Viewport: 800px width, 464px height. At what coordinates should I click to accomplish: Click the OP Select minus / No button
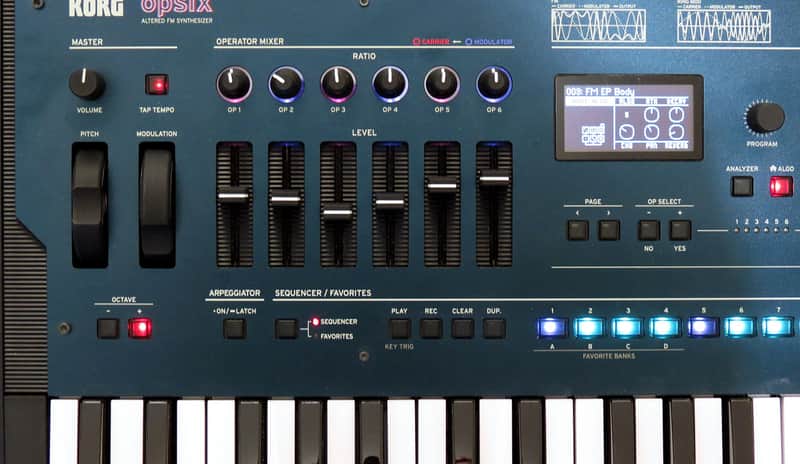pos(649,230)
